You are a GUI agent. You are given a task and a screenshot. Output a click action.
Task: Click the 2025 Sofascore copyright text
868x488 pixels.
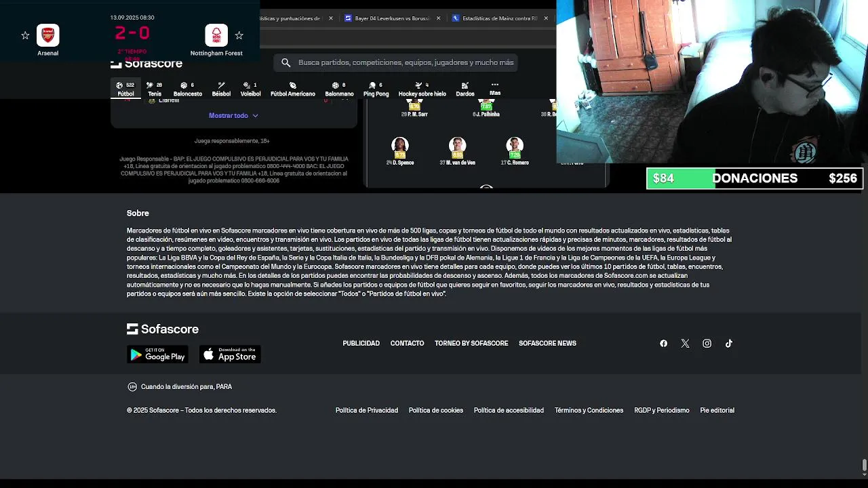pyautogui.click(x=201, y=411)
